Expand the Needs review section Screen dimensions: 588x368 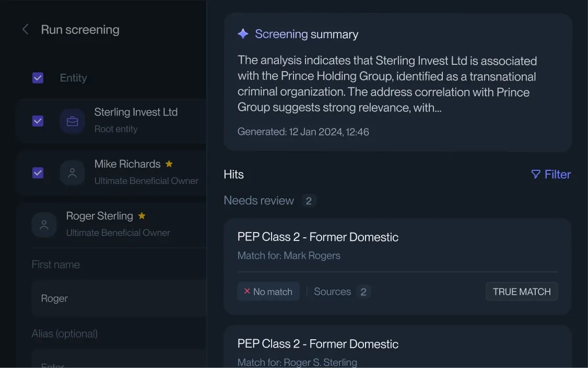click(x=259, y=200)
